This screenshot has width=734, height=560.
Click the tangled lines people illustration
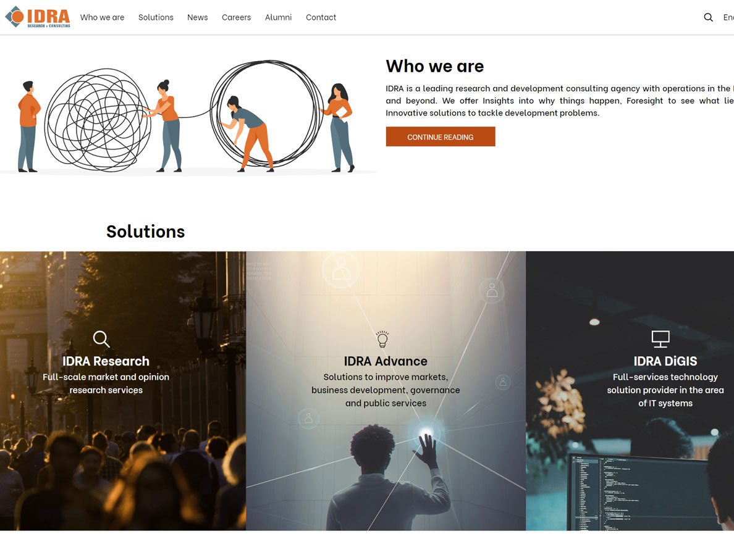187,117
